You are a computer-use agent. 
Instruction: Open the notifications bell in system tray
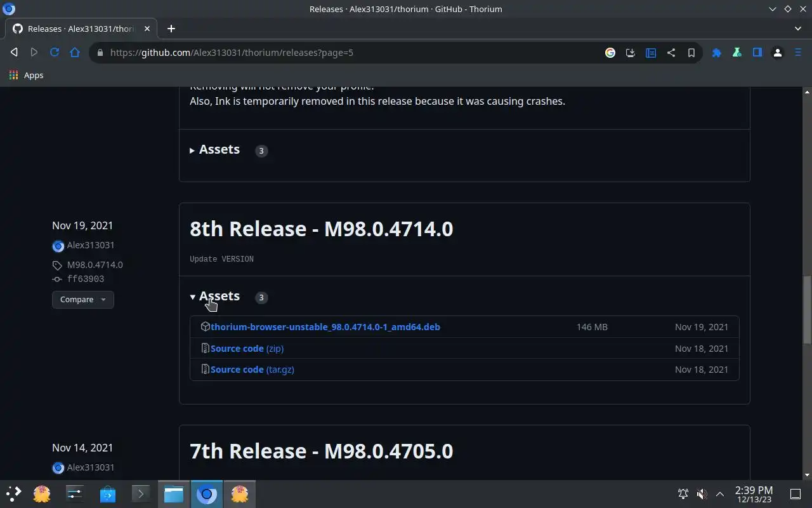coord(683,494)
